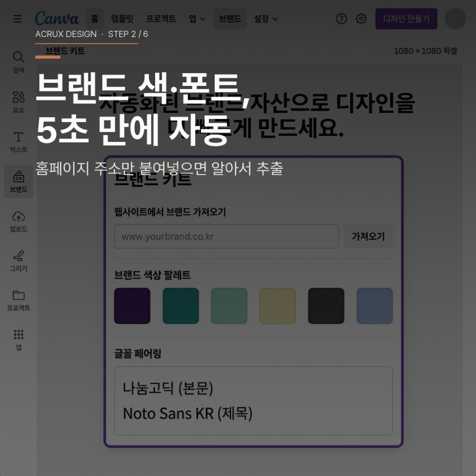
Task: Open 요소 elements icon in sidebar
Action: click(x=18, y=102)
